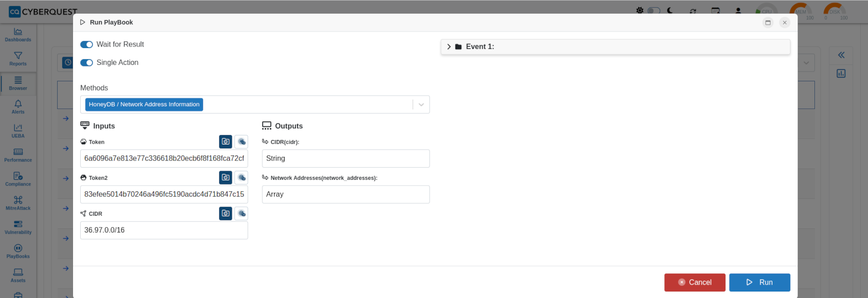This screenshot has height=298, width=868.
Task: Expand the Event 1 folder
Action: (x=449, y=47)
